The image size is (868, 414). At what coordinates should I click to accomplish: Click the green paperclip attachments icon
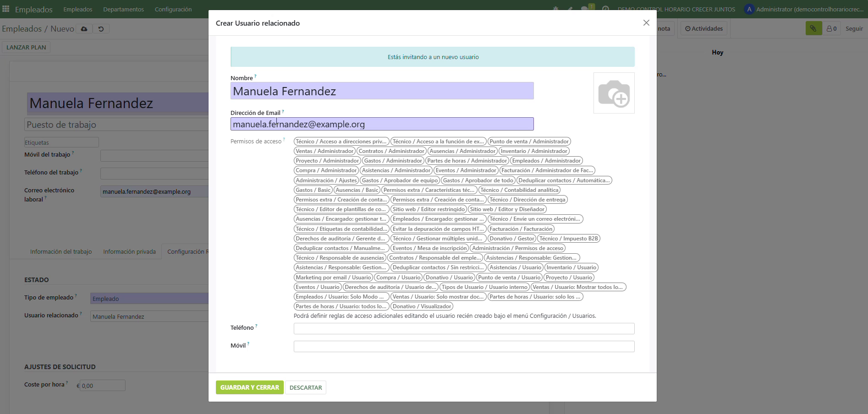813,28
